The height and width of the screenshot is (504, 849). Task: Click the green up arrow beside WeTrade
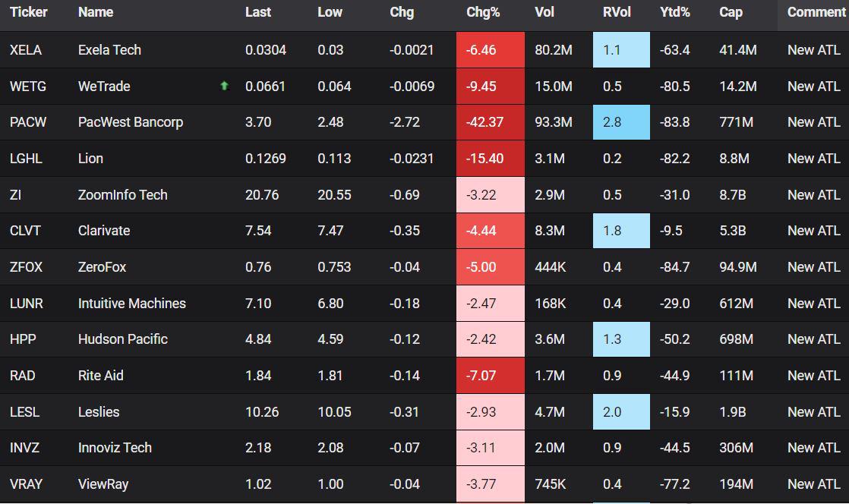[x=225, y=86]
